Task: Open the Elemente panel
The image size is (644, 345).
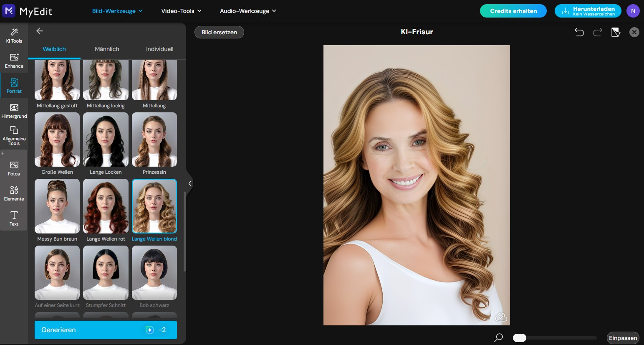Action: tap(14, 193)
